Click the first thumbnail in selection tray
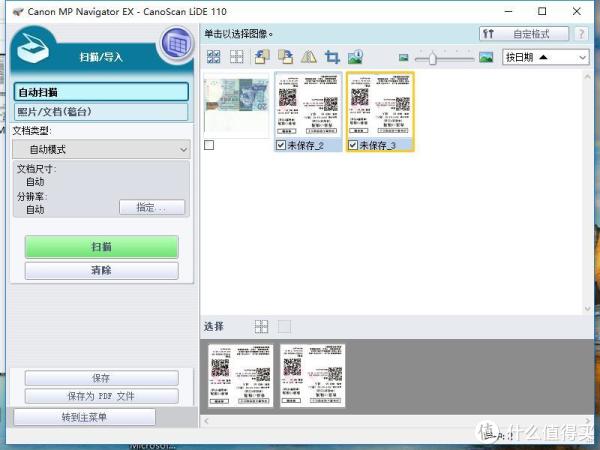600x450 pixels. click(x=240, y=375)
